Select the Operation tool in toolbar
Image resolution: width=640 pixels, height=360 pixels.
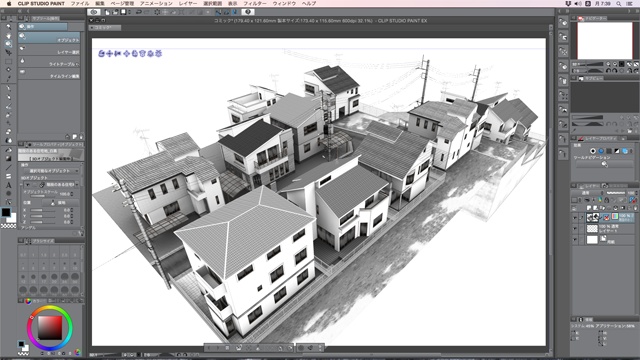tap(8, 44)
